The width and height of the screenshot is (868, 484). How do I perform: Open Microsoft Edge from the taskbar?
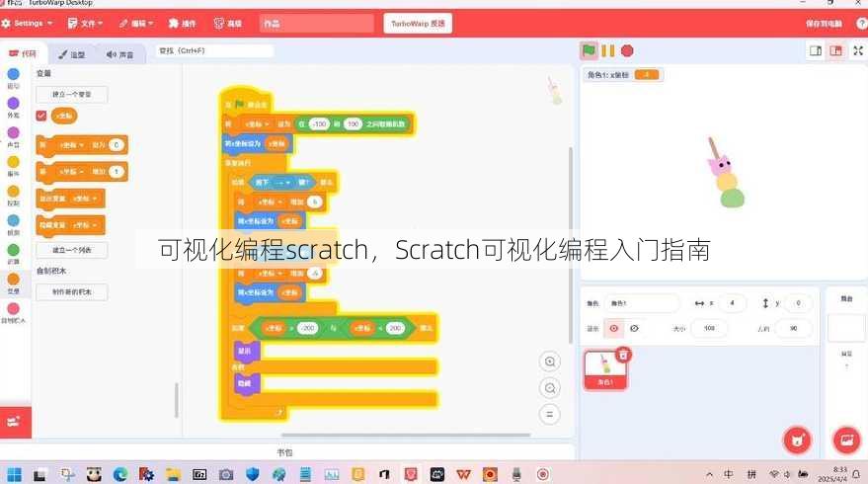[x=120, y=474]
